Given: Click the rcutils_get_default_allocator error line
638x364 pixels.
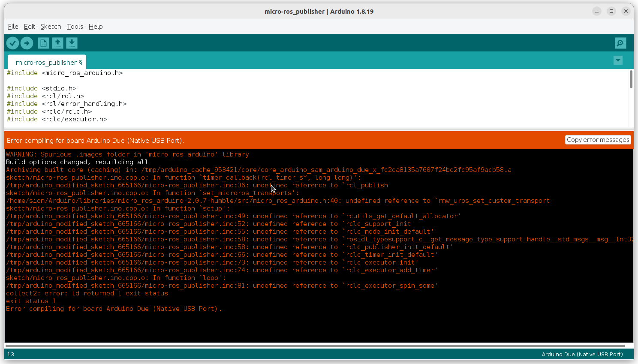Looking at the screenshot, I should (x=233, y=216).
